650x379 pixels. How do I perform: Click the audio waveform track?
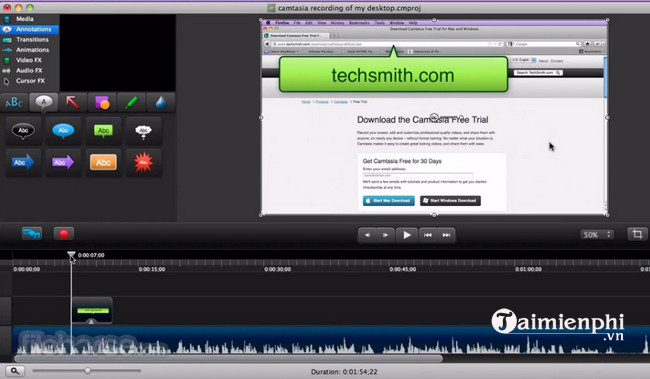point(331,340)
